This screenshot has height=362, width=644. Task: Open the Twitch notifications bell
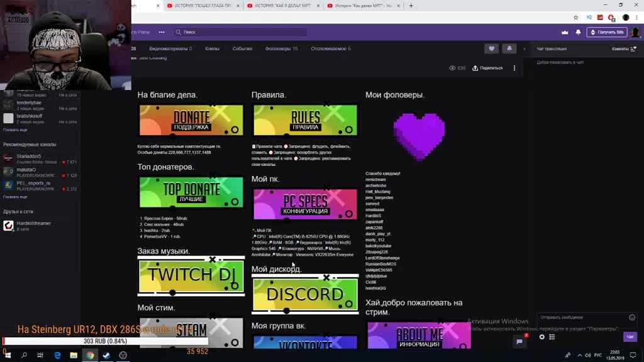[579, 32]
